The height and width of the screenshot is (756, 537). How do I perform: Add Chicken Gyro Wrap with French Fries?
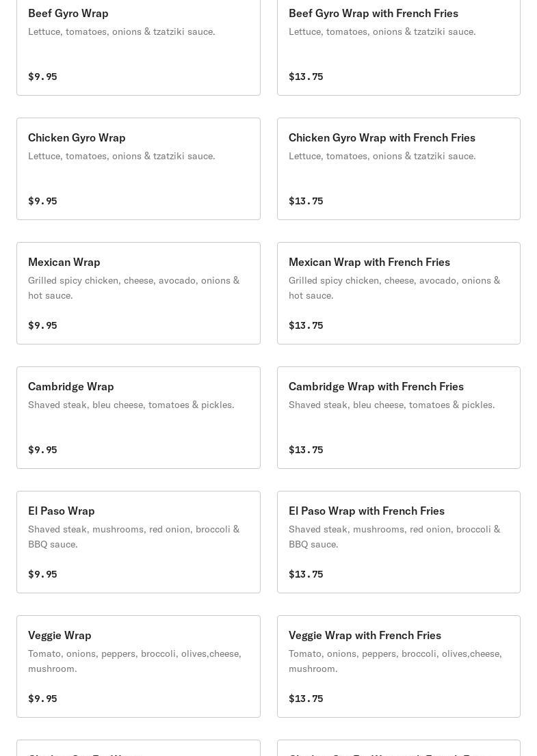[382, 138]
